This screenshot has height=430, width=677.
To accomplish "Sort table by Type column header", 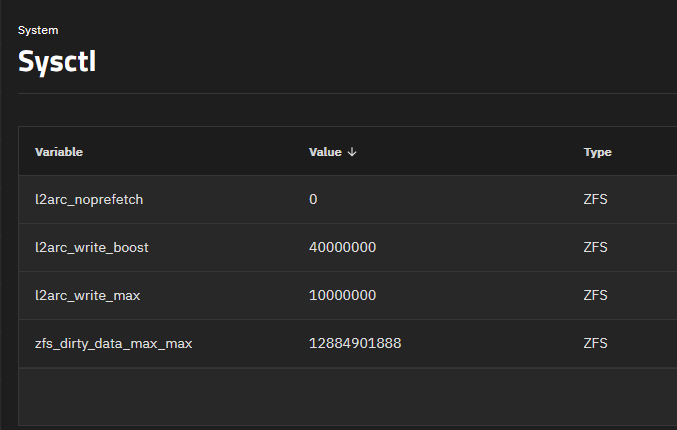I will point(598,152).
